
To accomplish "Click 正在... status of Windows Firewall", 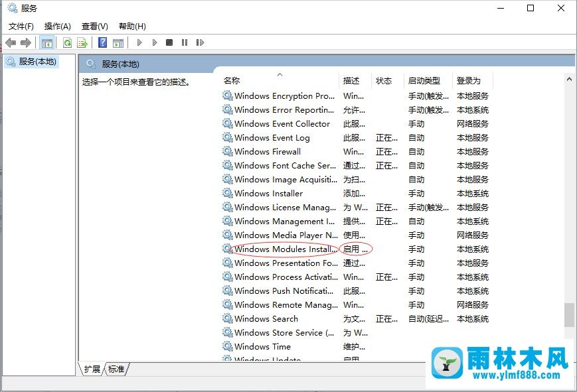I will (x=386, y=151).
